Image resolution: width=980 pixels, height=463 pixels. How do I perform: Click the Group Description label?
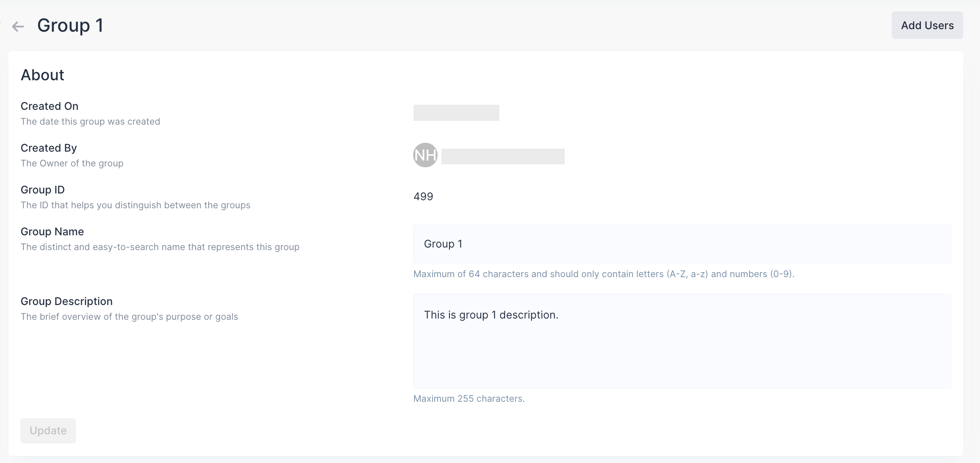point(66,301)
